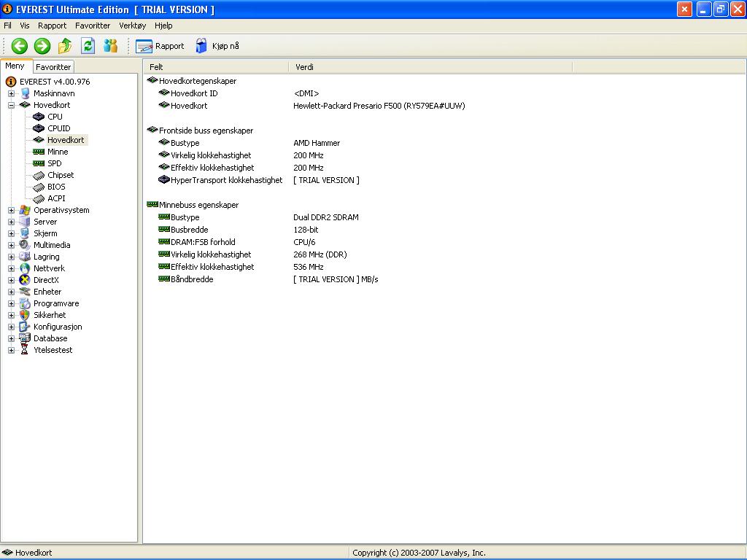The height and width of the screenshot is (560, 747).
Task: Click the BIOS chip icon in tree
Action: tap(39, 187)
